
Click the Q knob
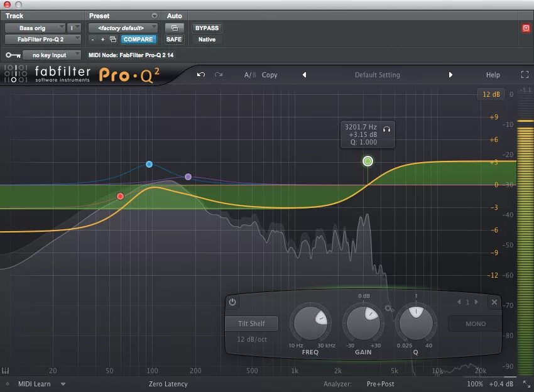pyautogui.click(x=416, y=323)
